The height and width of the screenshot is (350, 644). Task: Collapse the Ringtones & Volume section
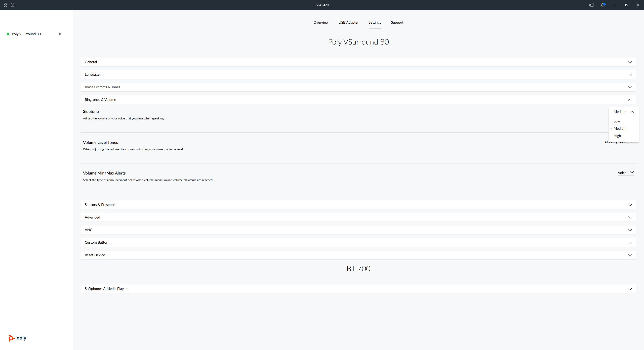click(630, 100)
